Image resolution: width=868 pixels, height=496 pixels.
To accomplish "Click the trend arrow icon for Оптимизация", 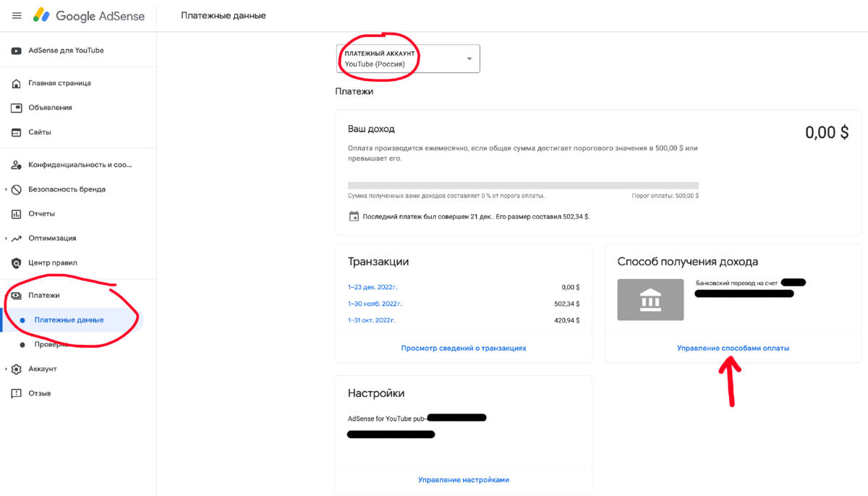I will pyautogui.click(x=16, y=239).
